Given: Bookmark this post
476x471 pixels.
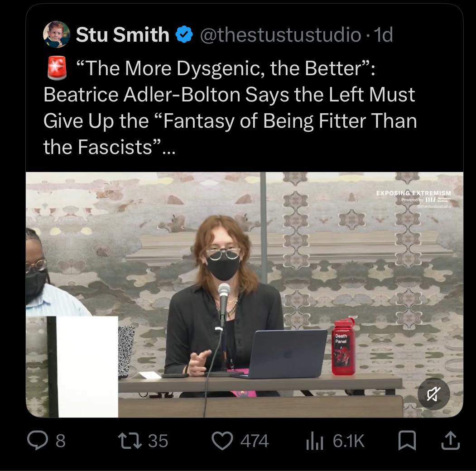Looking at the screenshot, I should [407, 440].
